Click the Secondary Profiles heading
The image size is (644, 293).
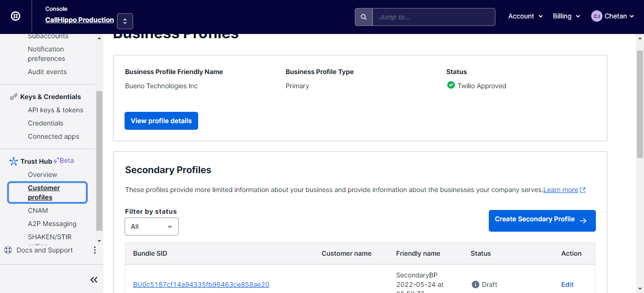tap(168, 170)
